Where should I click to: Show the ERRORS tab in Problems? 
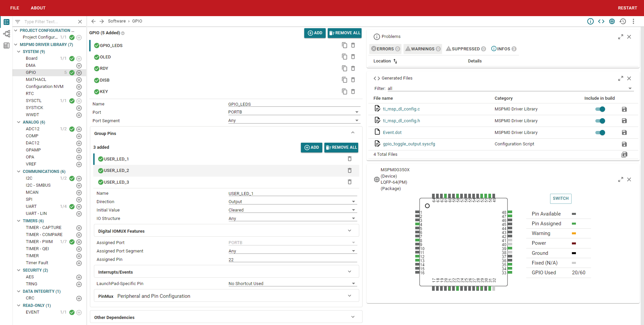(x=385, y=49)
